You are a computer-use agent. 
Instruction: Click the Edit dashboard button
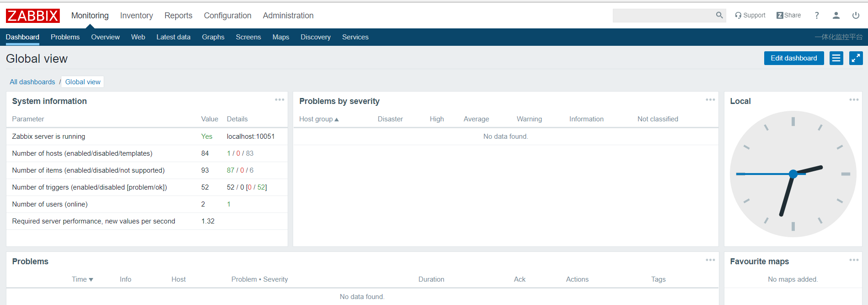[793, 58]
